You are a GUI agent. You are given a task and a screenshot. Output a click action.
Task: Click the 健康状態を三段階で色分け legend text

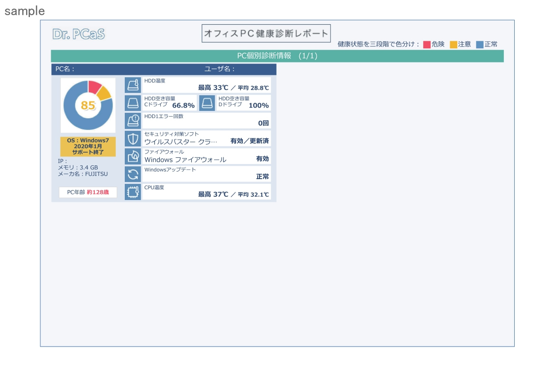379,44
